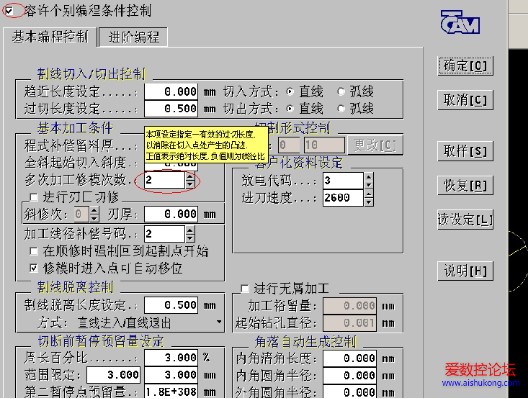This screenshot has height=399, width=528.
Task: Enable 进行刃口切修 checkbox
Action: [x=34, y=197]
